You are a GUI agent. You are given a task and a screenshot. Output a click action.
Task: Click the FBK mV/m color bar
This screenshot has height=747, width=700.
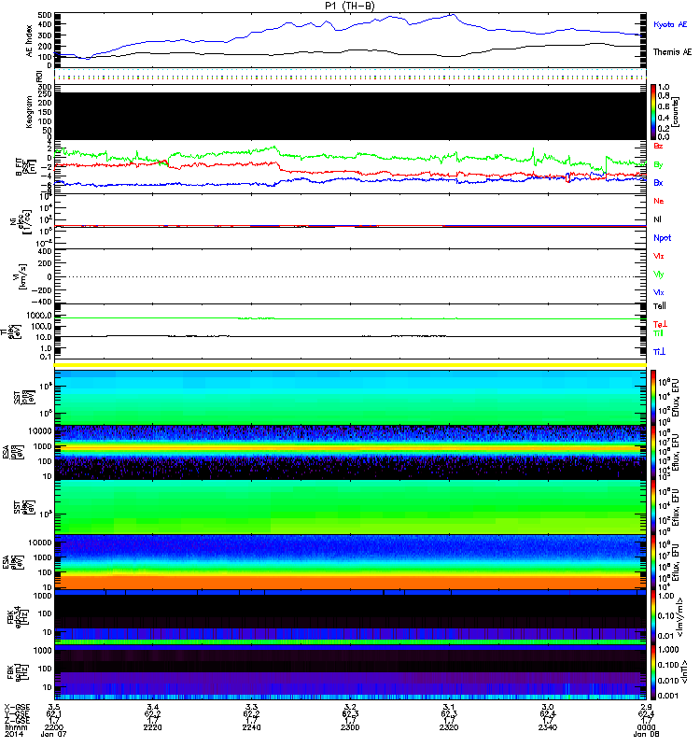coord(652,617)
